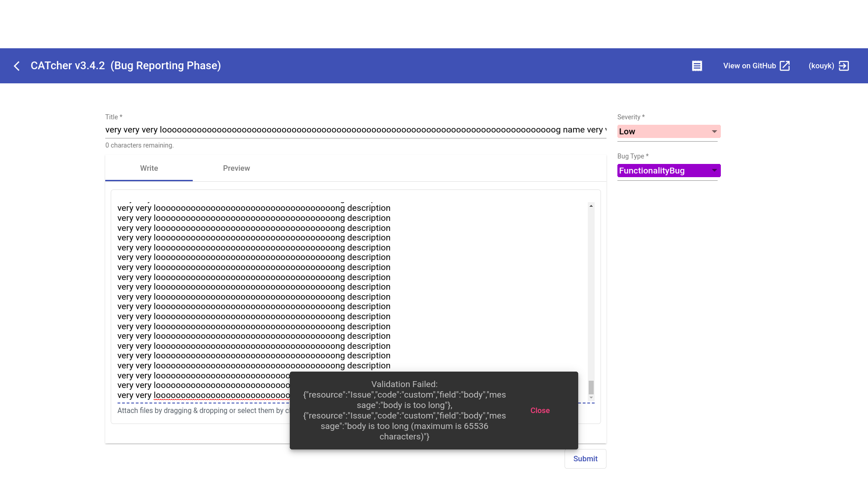Click the description scrollbar down arrow
Image resolution: width=868 pixels, height=490 pixels.
(x=591, y=398)
